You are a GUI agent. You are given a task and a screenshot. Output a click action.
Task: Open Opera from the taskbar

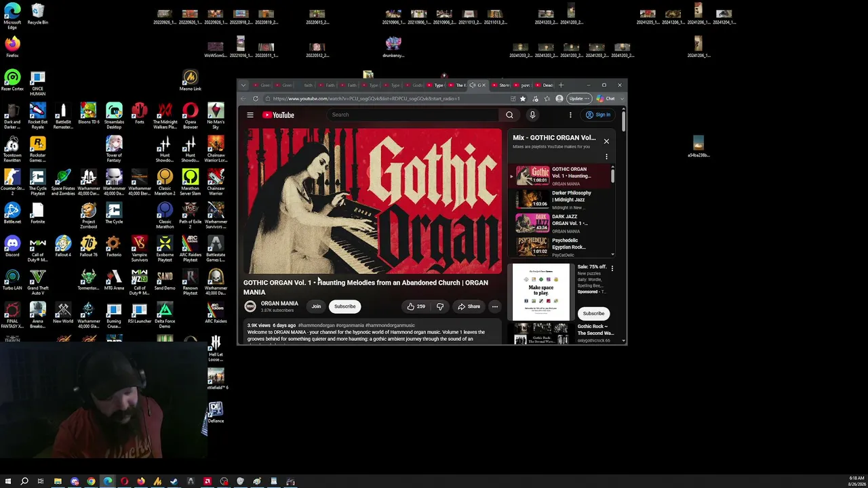[x=124, y=481]
